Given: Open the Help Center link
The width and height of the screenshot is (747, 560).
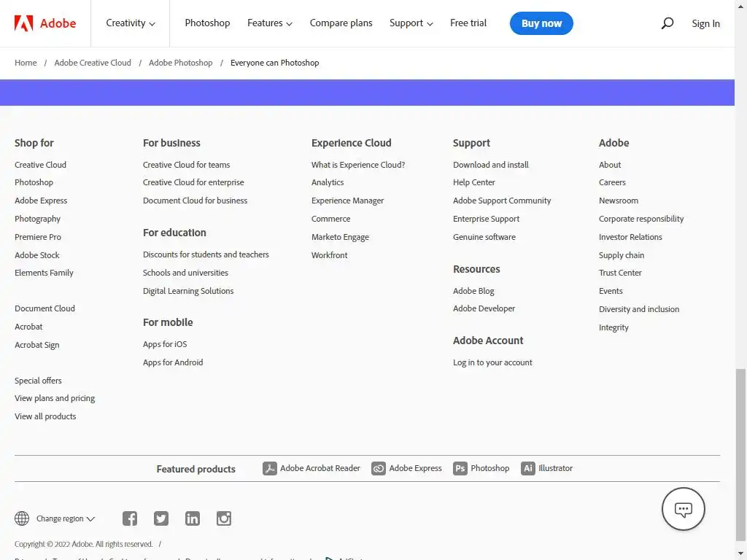Looking at the screenshot, I should [x=474, y=182].
